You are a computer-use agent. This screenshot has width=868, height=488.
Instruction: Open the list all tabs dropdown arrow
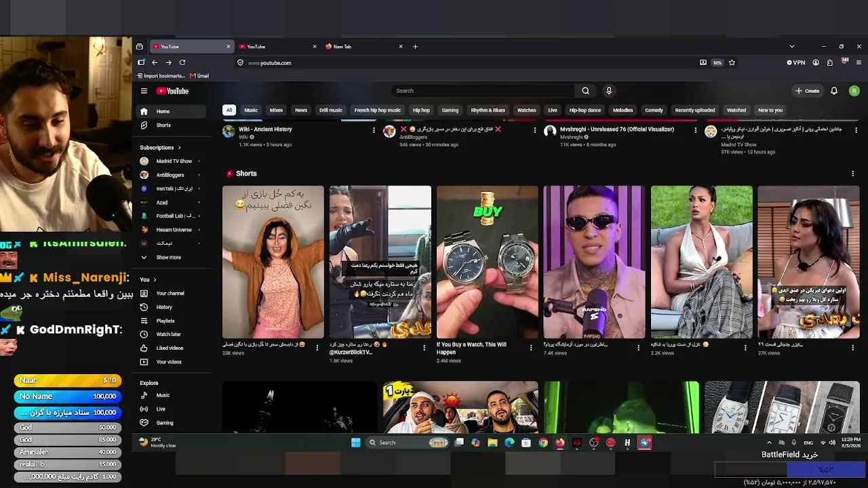pyautogui.click(x=791, y=47)
